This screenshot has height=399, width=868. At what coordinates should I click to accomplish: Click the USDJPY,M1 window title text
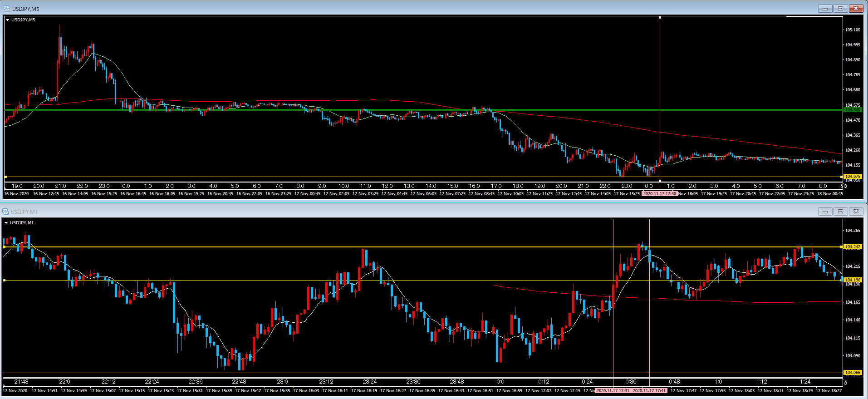[x=25, y=212]
